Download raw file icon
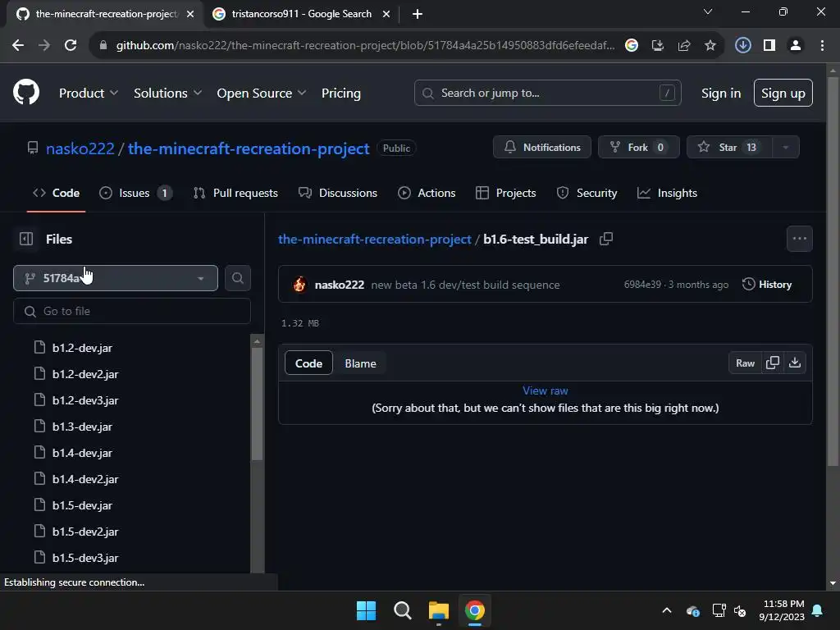Image resolution: width=840 pixels, height=630 pixels. coord(795,363)
